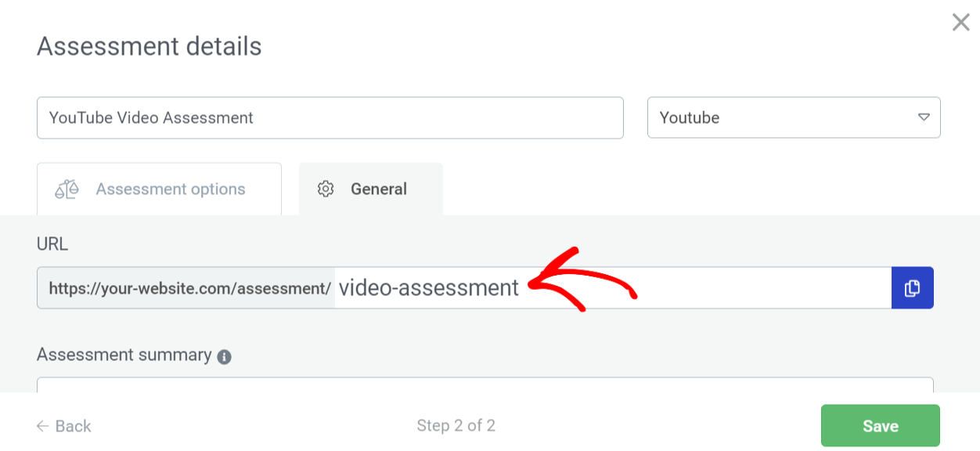The image size is (980, 451).
Task: Select the General tab
Action: 371,189
